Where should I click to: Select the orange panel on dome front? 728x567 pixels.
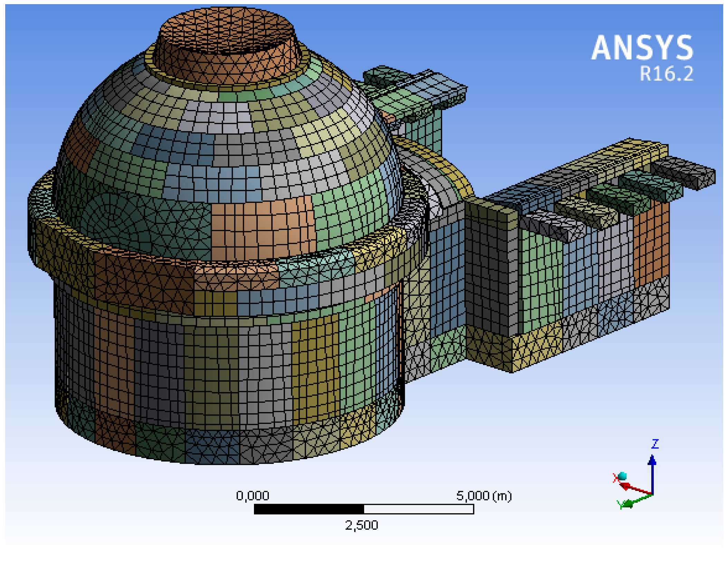[263, 228]
